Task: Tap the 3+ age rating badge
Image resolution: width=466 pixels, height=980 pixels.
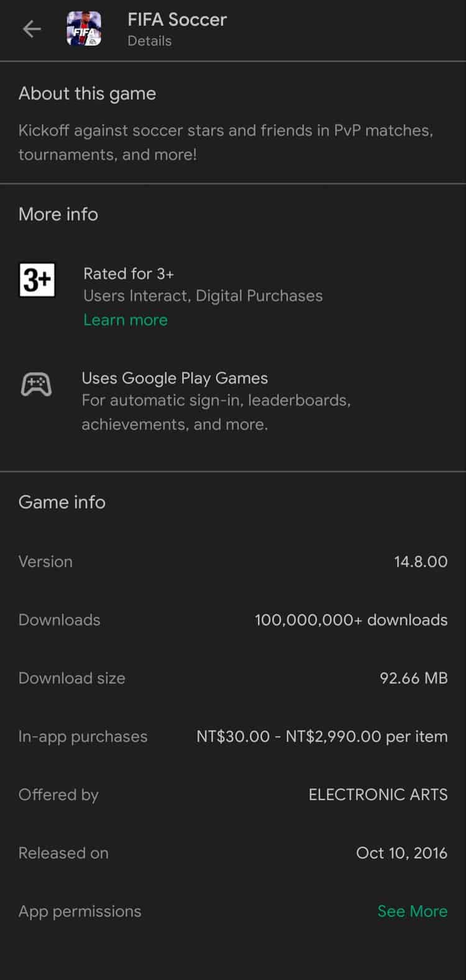Action: pos(37,280)
